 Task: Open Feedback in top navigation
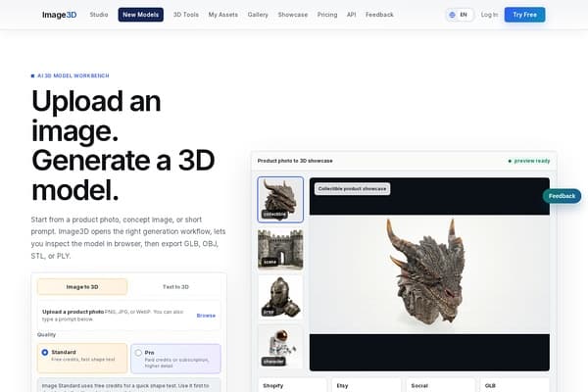379,15
